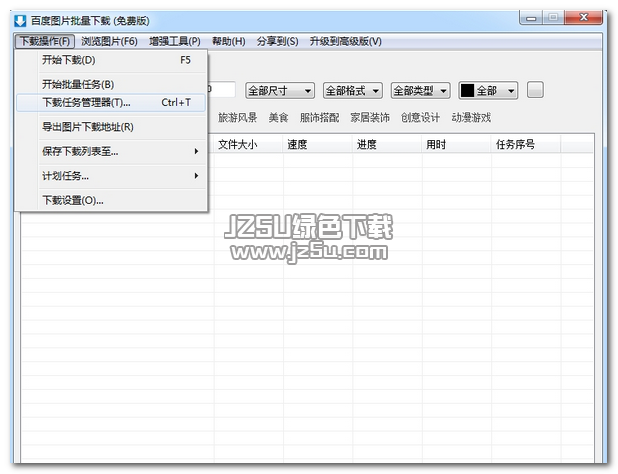Close the 百度图片批量下载 window

pyautogui.click(x=584, y=18)
